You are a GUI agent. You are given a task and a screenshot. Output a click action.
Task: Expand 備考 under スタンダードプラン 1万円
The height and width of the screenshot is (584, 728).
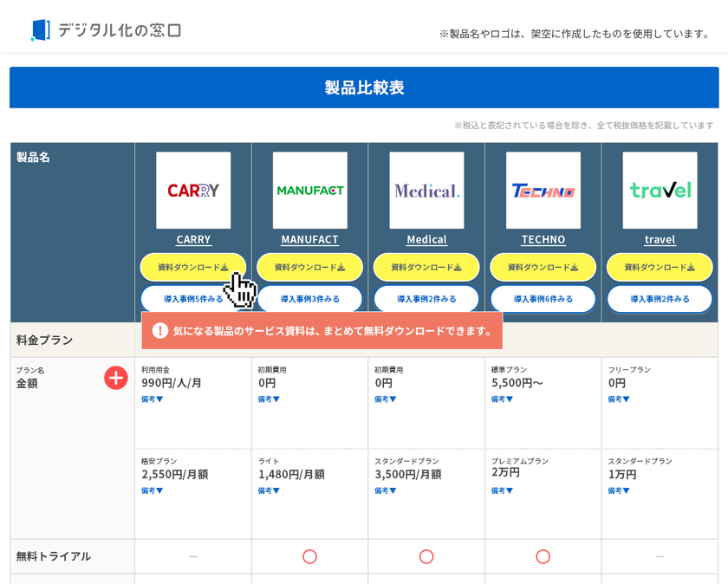pos(619,490)
